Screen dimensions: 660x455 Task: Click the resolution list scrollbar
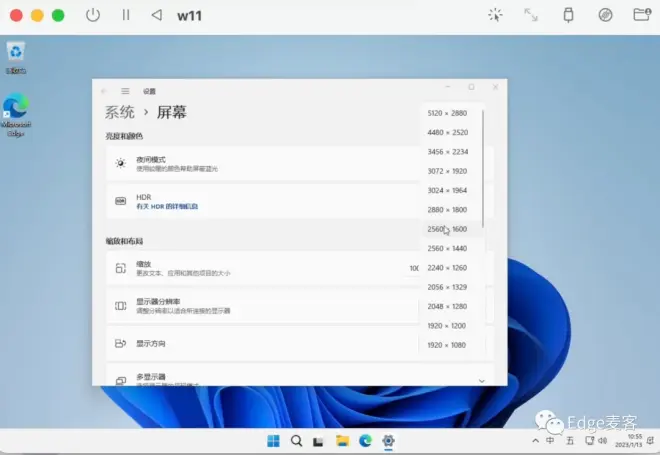pyautogui.click(x=483, y=168)
